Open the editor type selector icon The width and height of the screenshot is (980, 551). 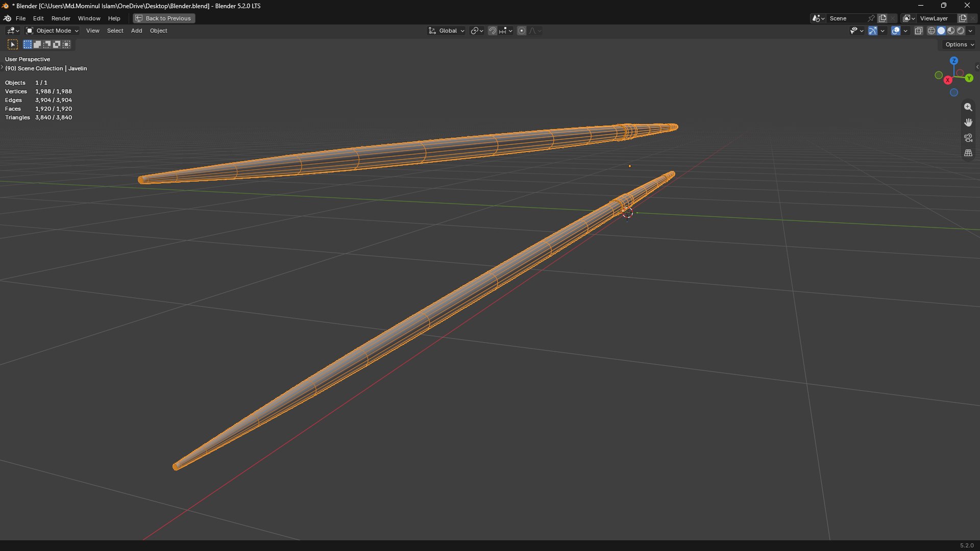coord(13,31)
